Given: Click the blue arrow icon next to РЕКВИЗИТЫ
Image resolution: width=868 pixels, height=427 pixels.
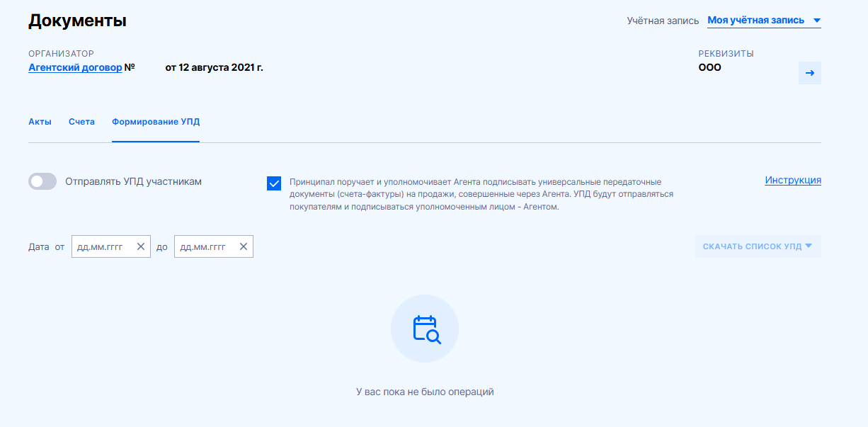Looking at the screenshot, I should pyautogui.click(x=809, y=72).
